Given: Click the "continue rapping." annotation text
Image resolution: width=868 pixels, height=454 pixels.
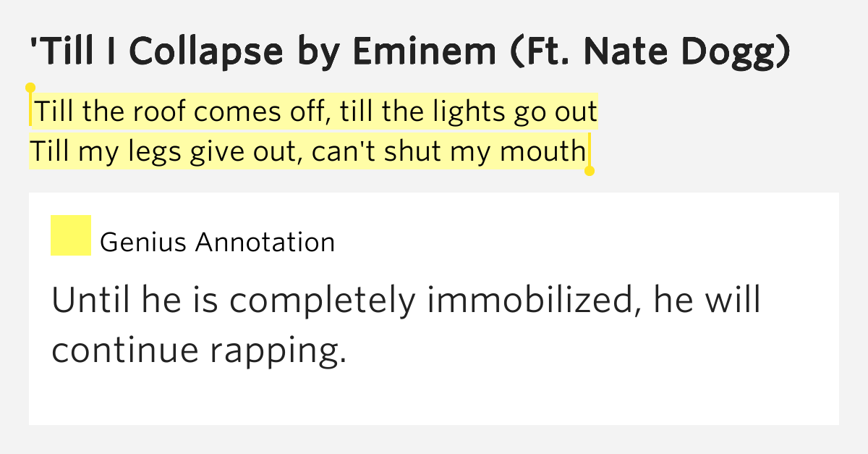Looking at the screenshot, I should tap(195, 350).
